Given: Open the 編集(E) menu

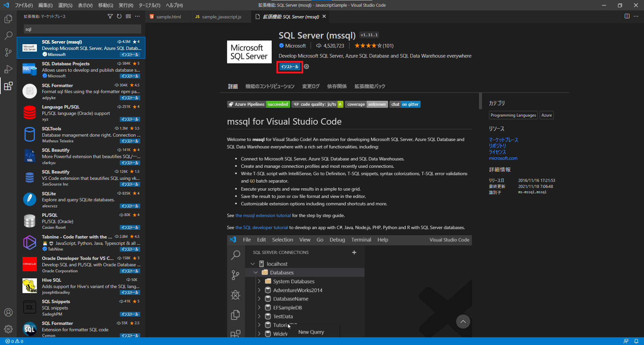Looking at the screenshot, I should coord(45,5).
